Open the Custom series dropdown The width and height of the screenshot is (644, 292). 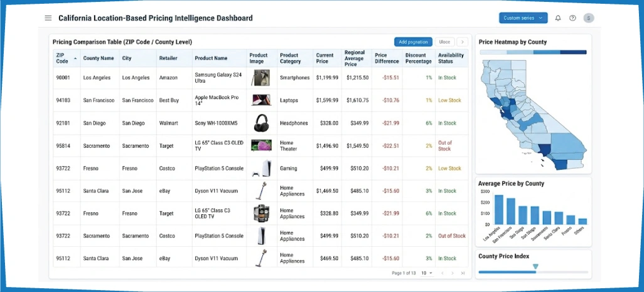(x=523, y=18)
